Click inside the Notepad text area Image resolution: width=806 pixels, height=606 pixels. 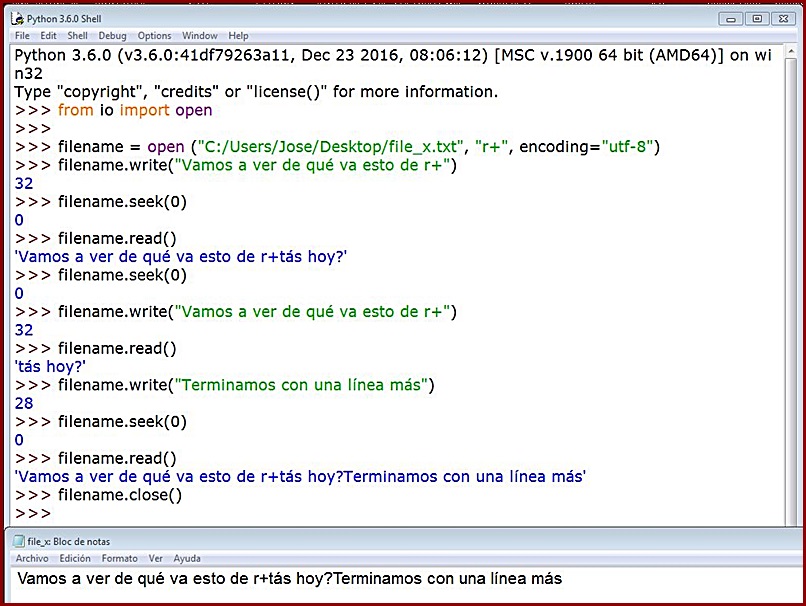[x=300, y=578]
